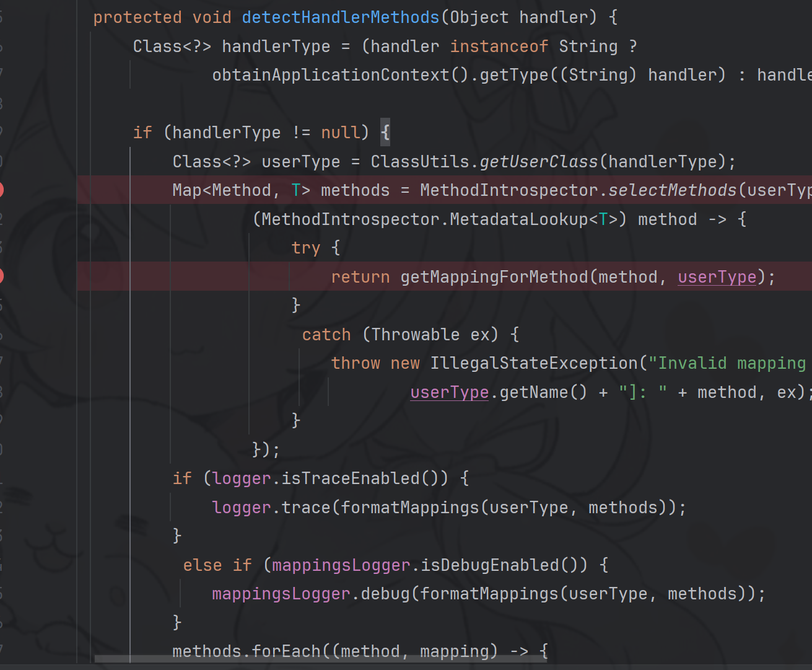Click the catch keyword
The height and width of the screenshot is (670, 812).
pyautogui.click(x=326, y=335)
